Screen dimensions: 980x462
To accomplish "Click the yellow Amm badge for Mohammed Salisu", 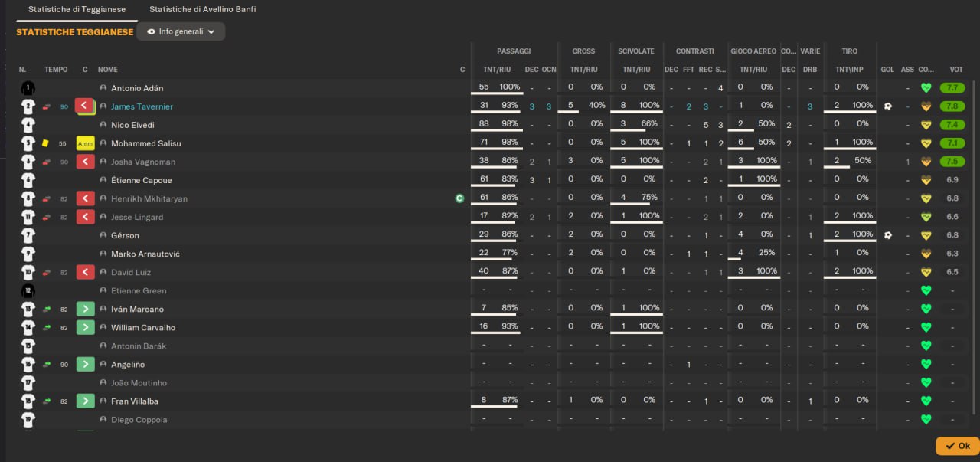I will pos(85,143).
